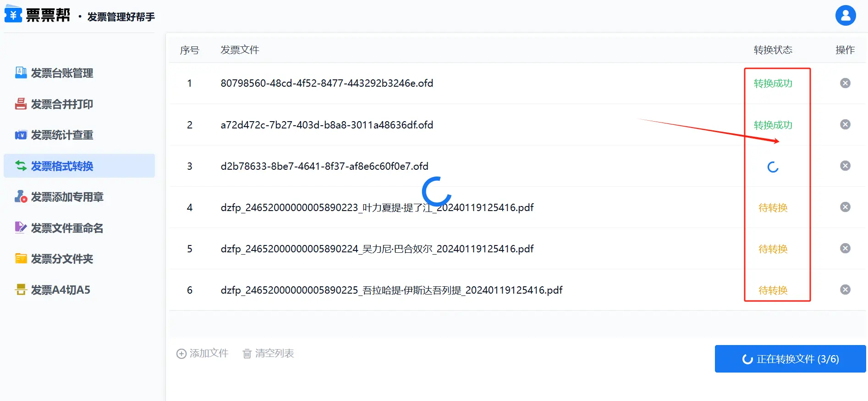Open the 发票统计查重 page
Viewport: 868px width, 401px height.
tap(62, 135)
